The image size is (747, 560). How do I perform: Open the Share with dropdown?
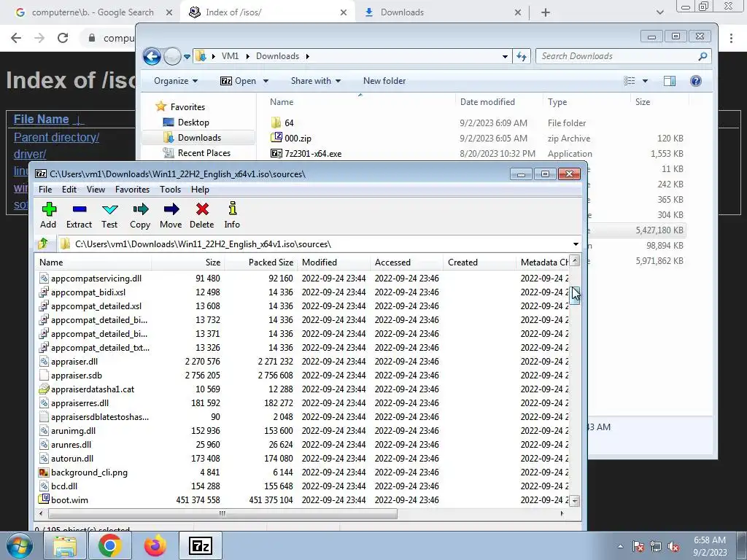pyautogui.click(x=316, y=81)
